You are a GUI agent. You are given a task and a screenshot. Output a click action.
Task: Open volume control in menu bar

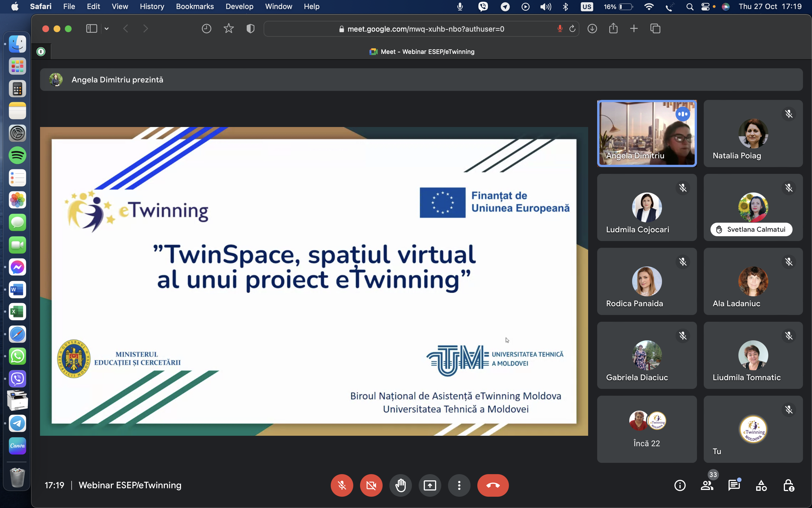(x=546, y=7)
